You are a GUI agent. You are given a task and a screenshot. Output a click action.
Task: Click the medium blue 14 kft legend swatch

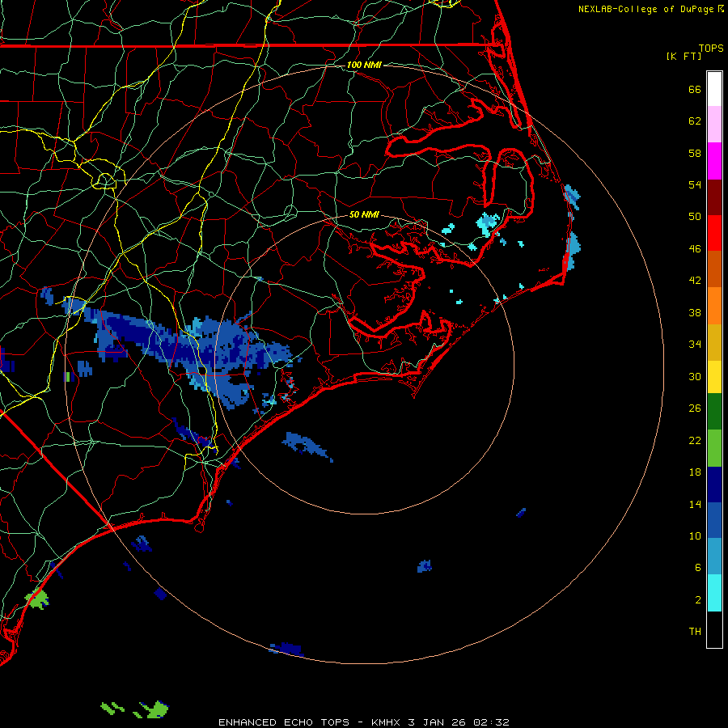click(x=714, y=520)
